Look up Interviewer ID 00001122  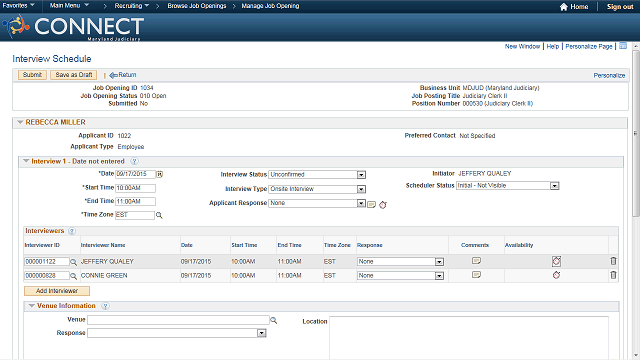[x=73, y=262]
